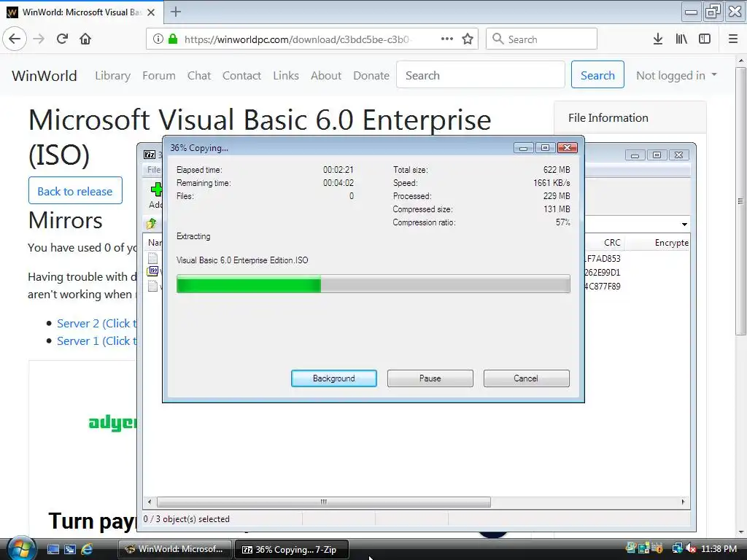Open the About nav item

326,75
